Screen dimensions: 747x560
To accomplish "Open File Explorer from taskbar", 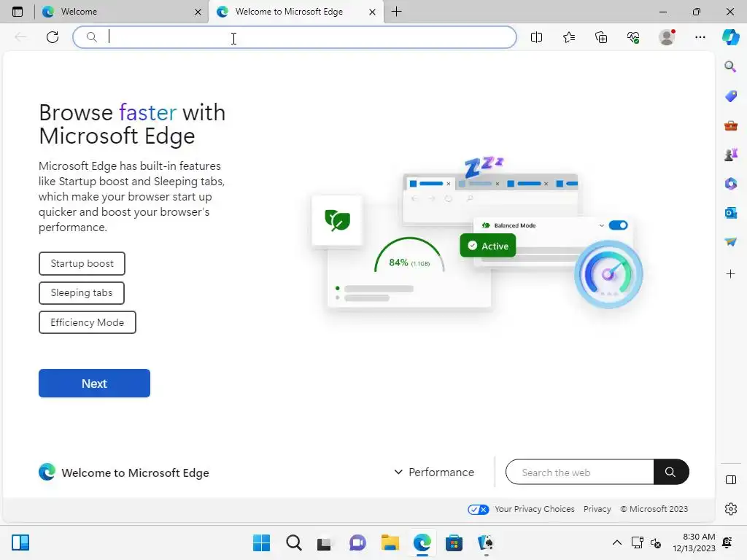I will point(390,542).
